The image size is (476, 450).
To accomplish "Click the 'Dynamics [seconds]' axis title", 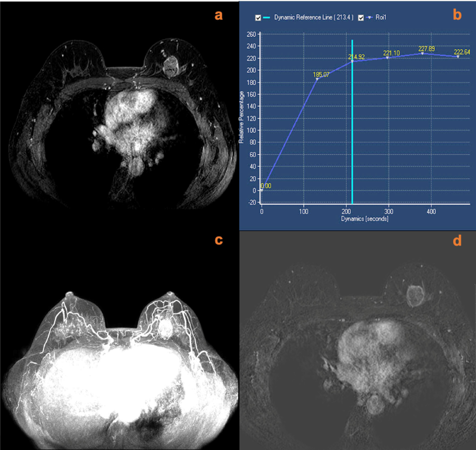I will 365,219.
